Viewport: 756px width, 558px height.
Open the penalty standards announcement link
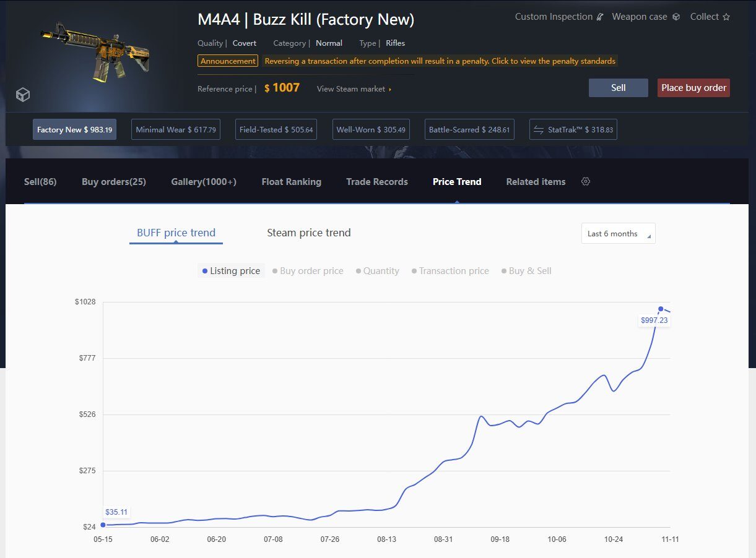(440, 61)
